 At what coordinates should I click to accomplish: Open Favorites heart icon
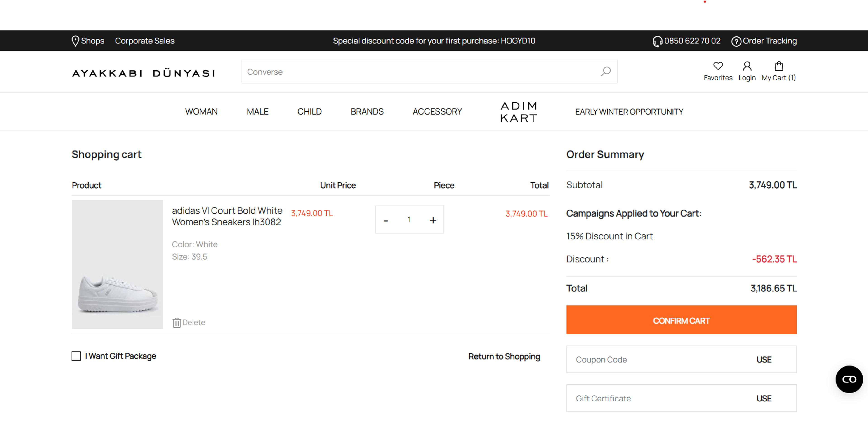tap(718, 66)
